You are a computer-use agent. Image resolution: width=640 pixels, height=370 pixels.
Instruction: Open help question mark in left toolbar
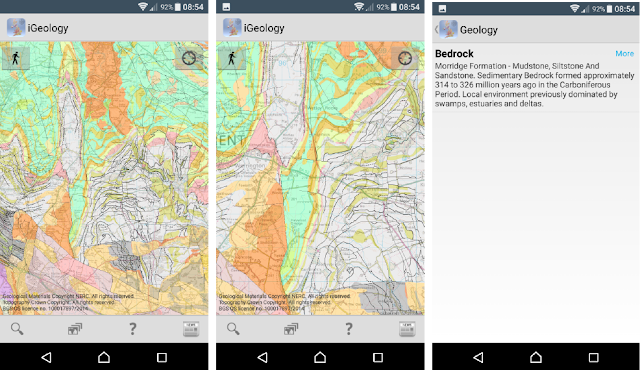133,329
